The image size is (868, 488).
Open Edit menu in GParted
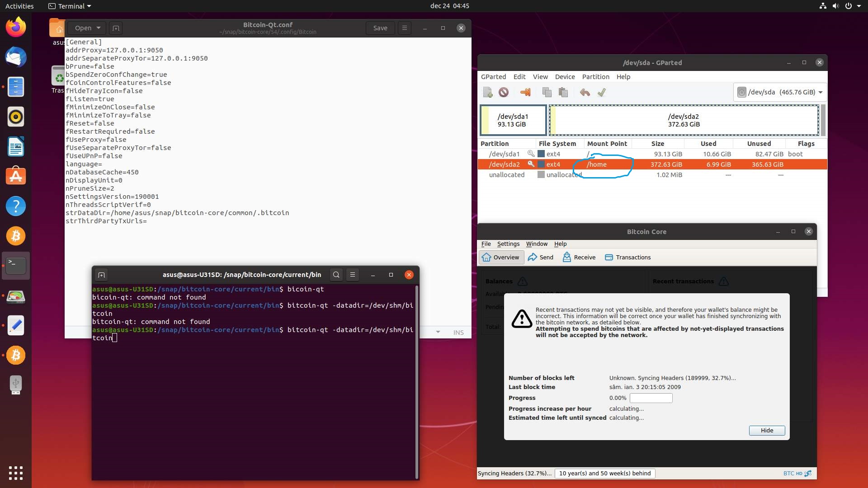click(x=519, y=77)
